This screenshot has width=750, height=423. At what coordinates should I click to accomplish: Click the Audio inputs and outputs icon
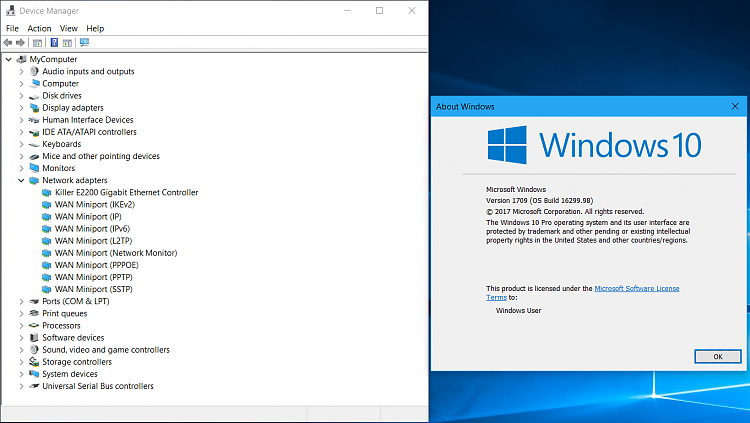[x=34, y=71]
